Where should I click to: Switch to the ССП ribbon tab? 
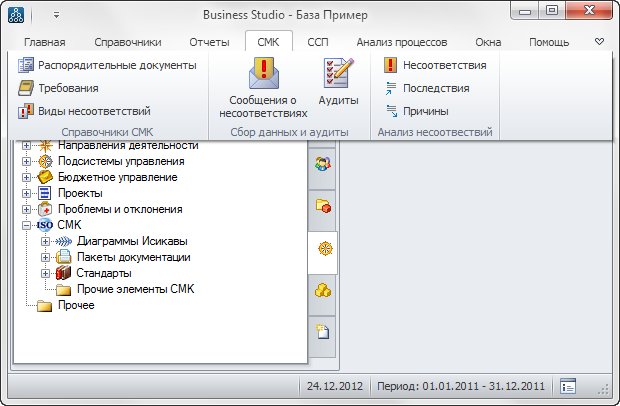click(318, 42)
